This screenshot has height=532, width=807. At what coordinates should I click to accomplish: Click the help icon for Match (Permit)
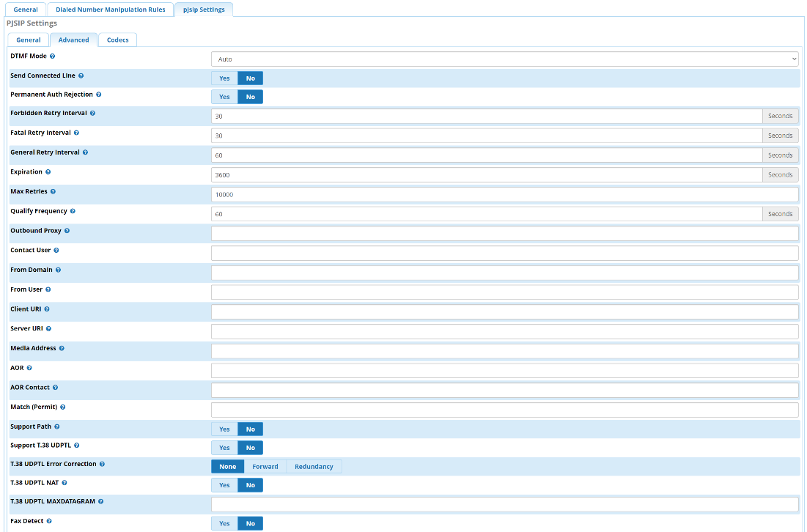pos(62,407)
